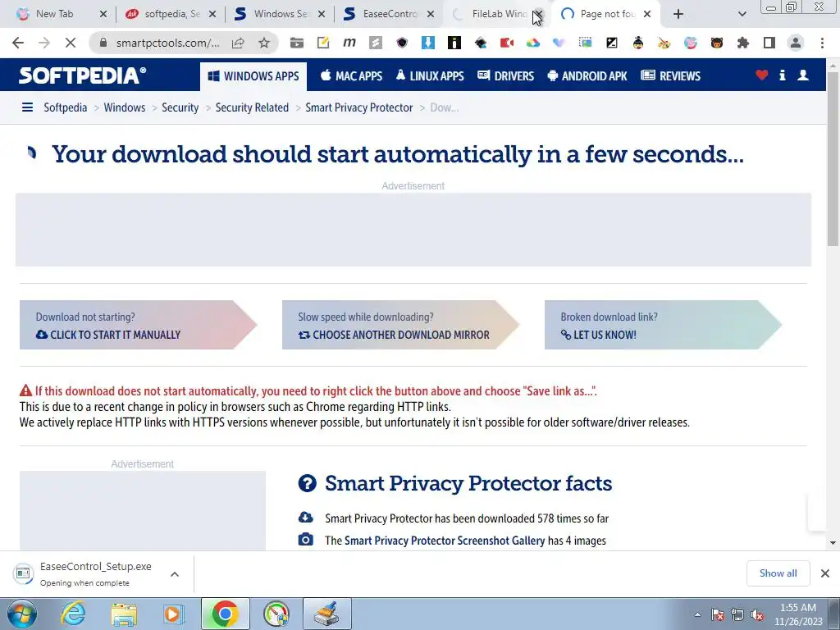Go to the Security Related breadcrumb link

pos(252,107)
